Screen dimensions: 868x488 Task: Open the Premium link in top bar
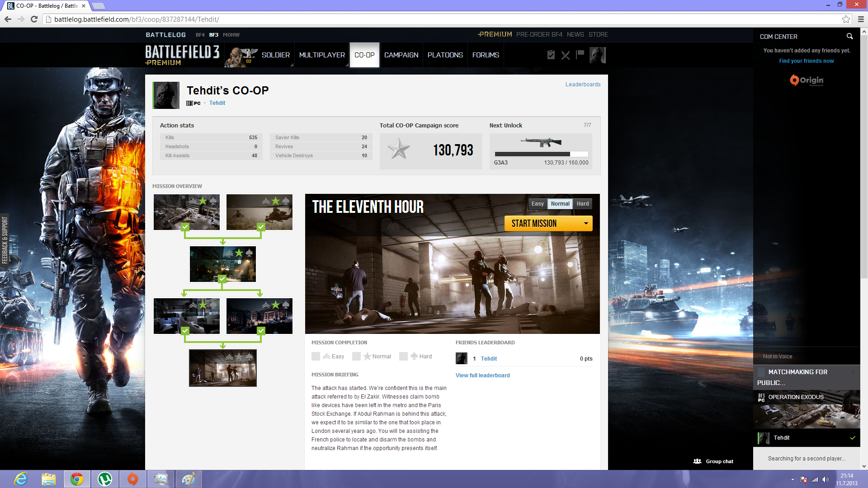(x=495, y=34)
